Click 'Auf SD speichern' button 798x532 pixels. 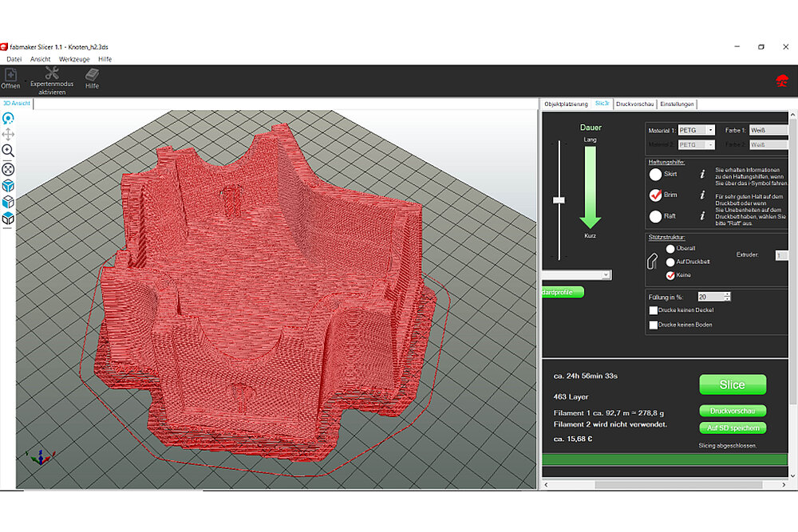[x=732, y=428]
